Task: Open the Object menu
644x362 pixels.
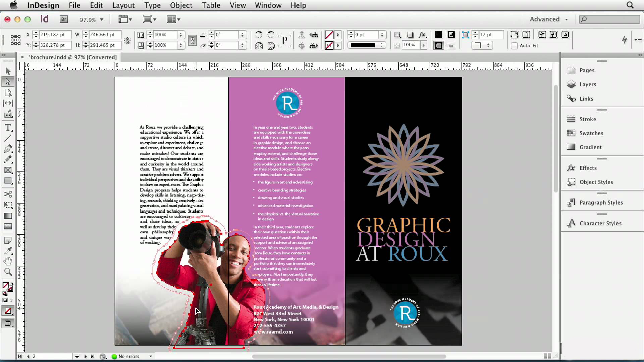Action: point(181,5)
